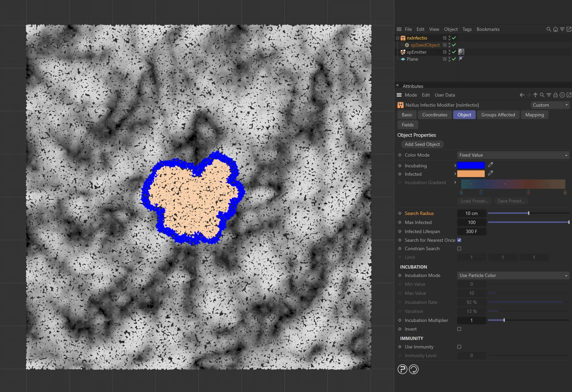Click the lock icon in Attributes header
Screen dimensions: 572x392
[x=556, y=95]
